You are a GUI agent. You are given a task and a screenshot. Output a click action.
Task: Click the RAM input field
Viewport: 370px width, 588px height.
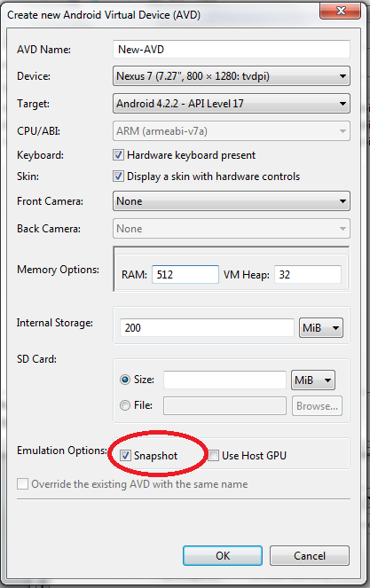[x=185, y=275]
